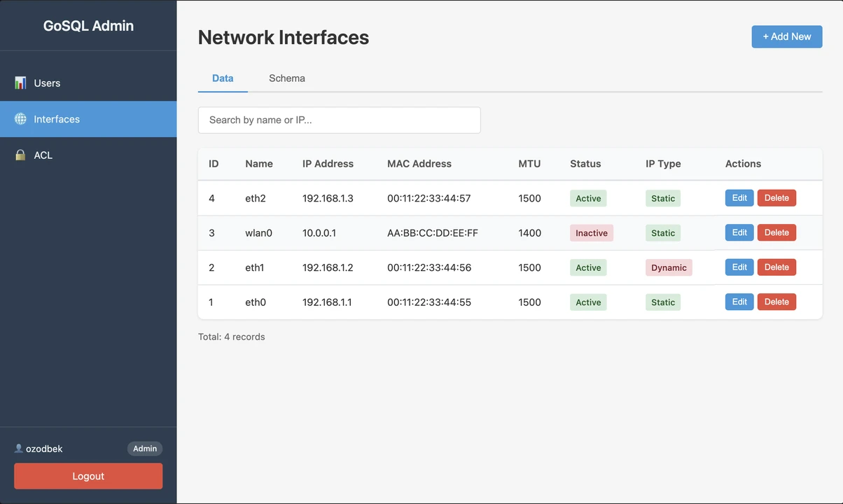Click the Interfaces globe icon
The width and height of the screenshot is (843, 504).
pos(20,119)
